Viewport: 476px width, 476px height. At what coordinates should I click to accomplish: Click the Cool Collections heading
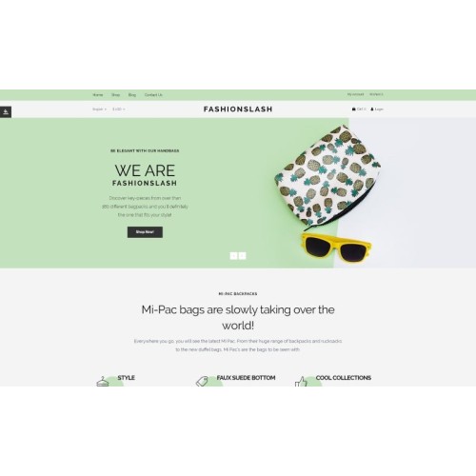click(344, 378)
